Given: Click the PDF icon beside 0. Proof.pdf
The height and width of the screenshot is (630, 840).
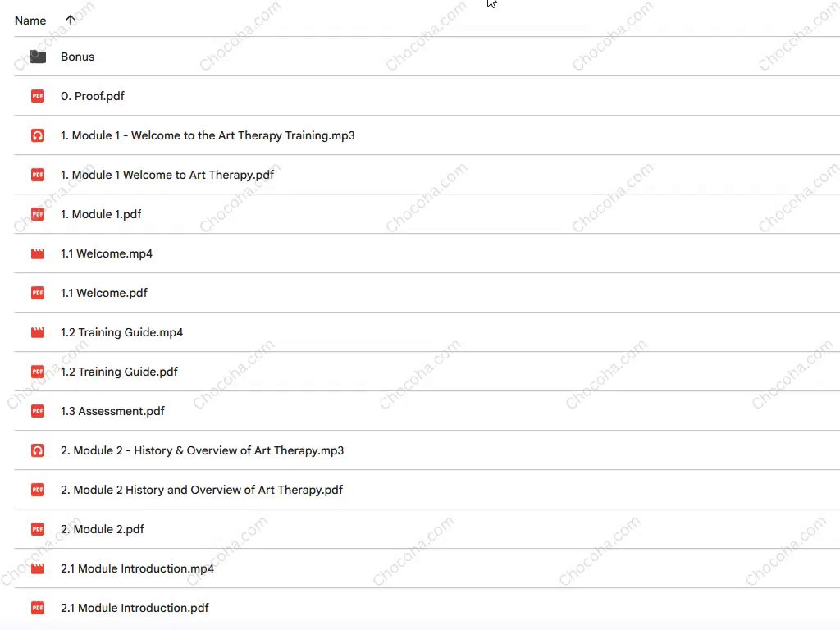Looking at the screenshot, I should coord(37,96).
